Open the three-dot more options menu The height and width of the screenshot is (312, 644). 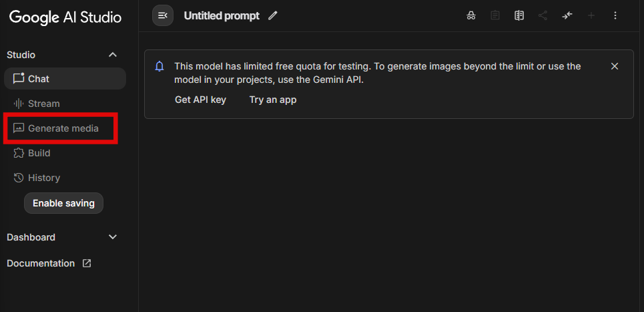click(615, 15)
